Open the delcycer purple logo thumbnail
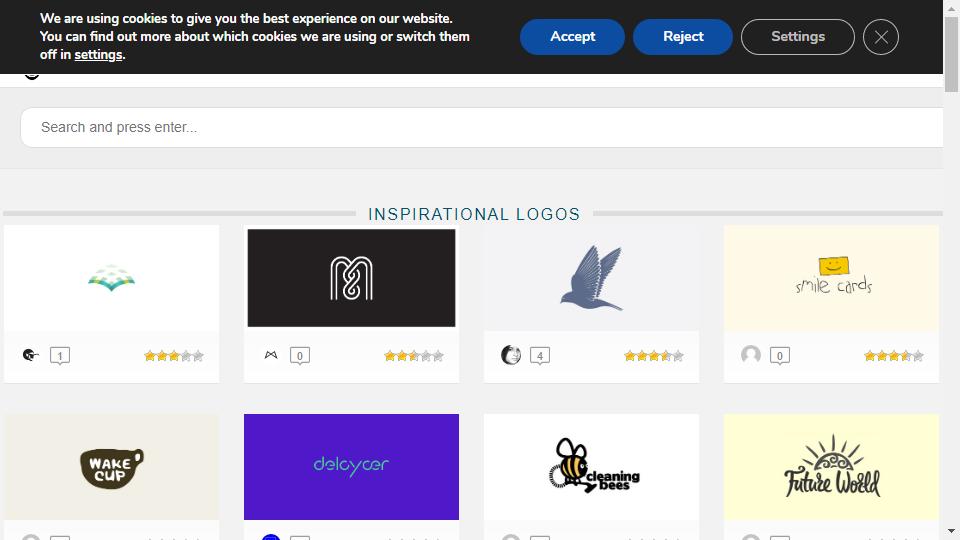The image size is (960, 540). [351, 467]
